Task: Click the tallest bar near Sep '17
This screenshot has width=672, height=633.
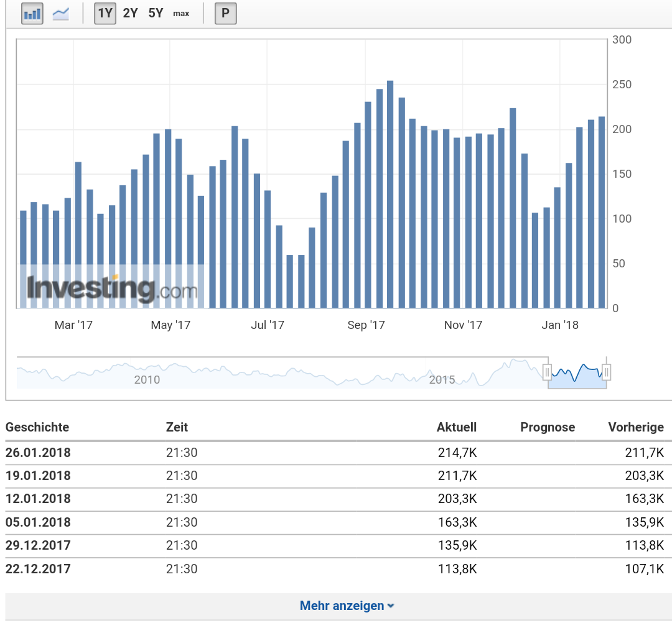Action: (390, 194)
